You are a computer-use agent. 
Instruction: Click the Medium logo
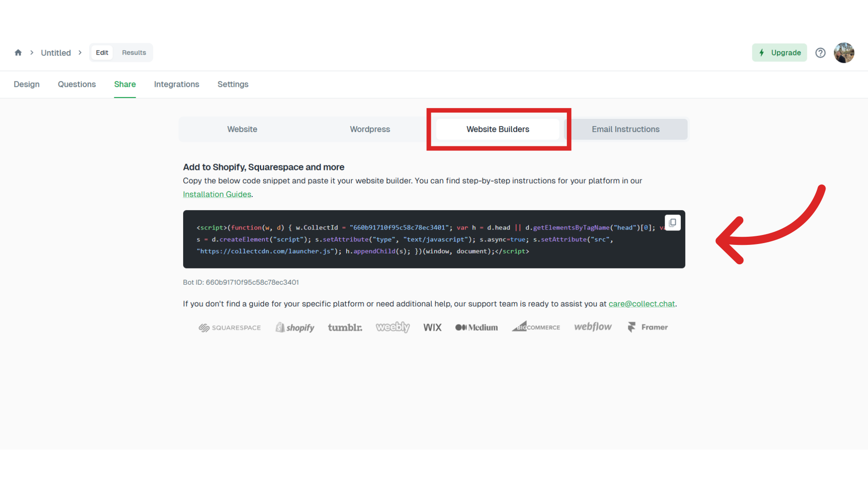click(476, 328)
